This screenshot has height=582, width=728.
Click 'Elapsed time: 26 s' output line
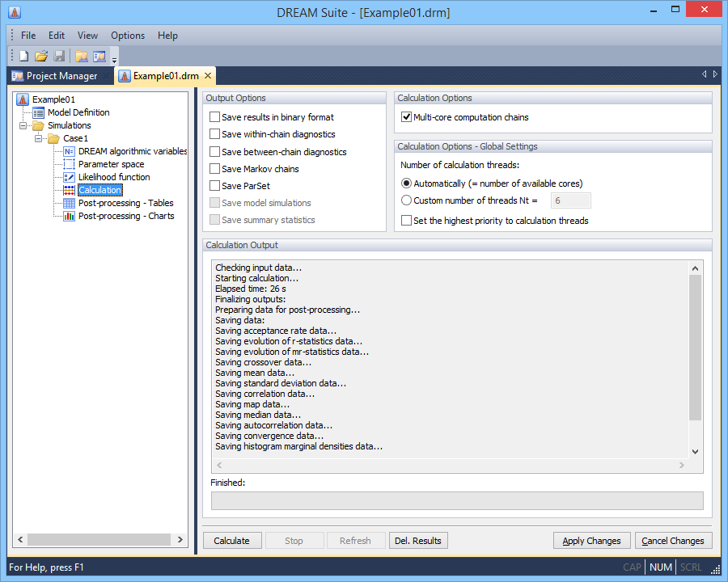click(x=251, y=289)
